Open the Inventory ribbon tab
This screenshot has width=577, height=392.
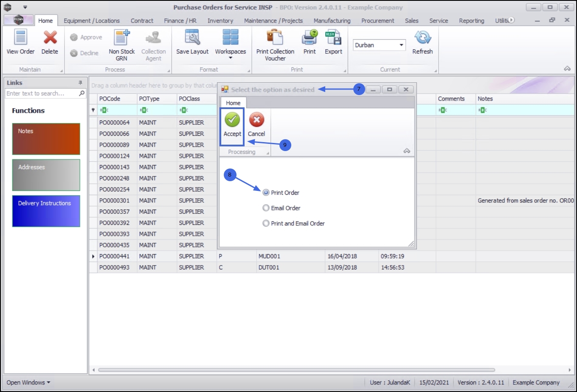click(x=220, y=20)
